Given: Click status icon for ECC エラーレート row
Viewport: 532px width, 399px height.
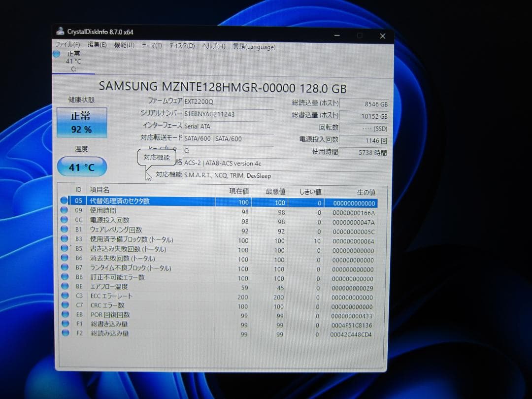Looking at the screenshot, I should click(65, 295).
